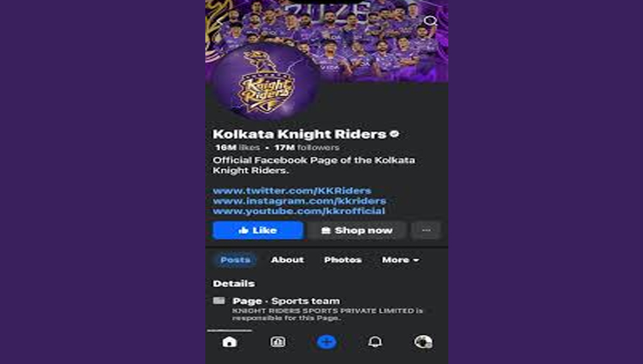Open the twitter.com/KKRiders link

(x=292, y=191)
